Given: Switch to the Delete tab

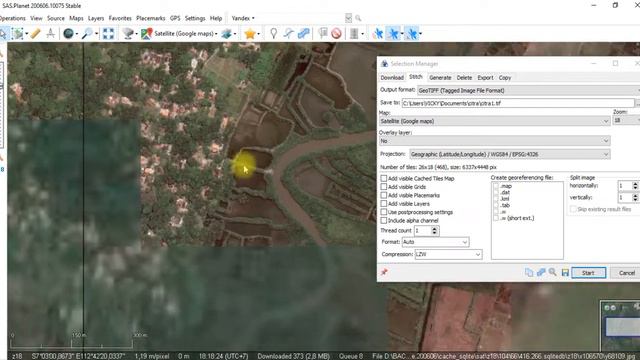Looking at the screenshot, I should 464,78.
